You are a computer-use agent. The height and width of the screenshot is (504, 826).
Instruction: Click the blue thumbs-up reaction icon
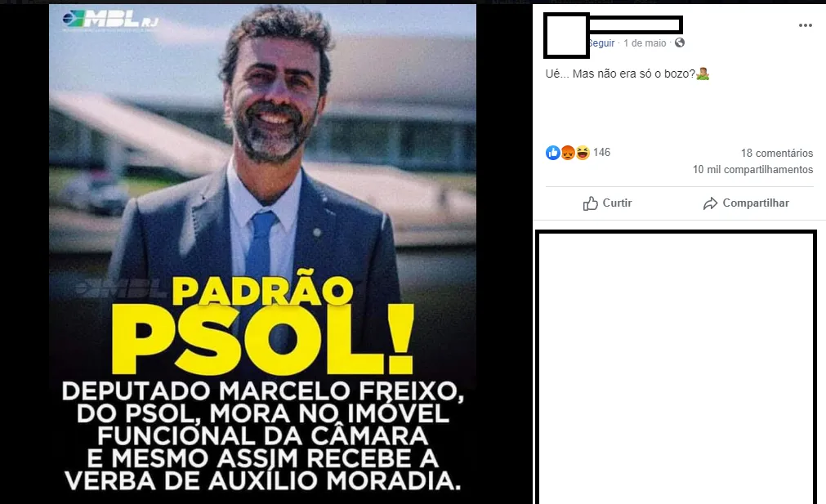(x=552, y=153)
